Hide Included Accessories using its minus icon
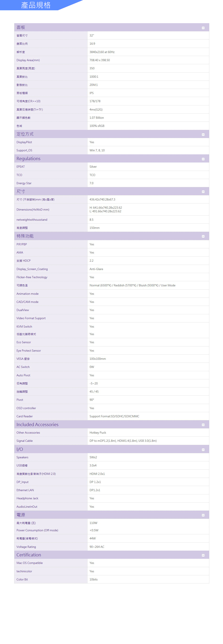The image size is (223, 644). pos(203,425)
